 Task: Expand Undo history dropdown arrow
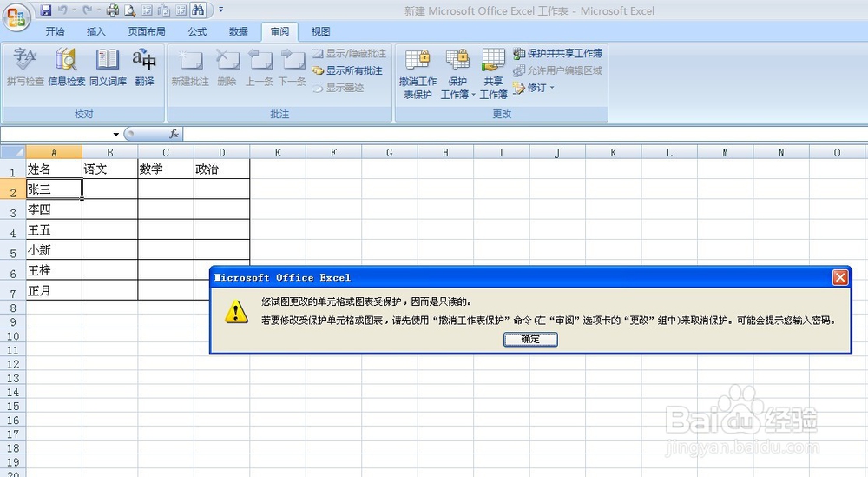pos(74,10)
